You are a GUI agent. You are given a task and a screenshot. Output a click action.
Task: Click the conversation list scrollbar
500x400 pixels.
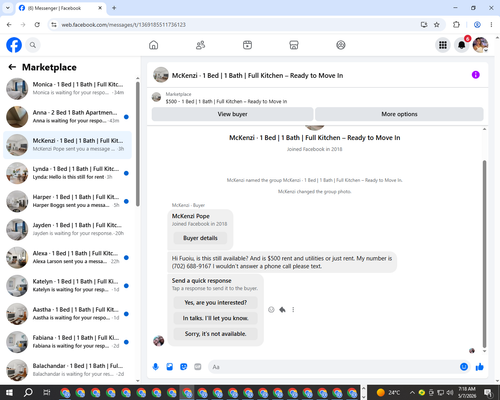coord(138,143)
